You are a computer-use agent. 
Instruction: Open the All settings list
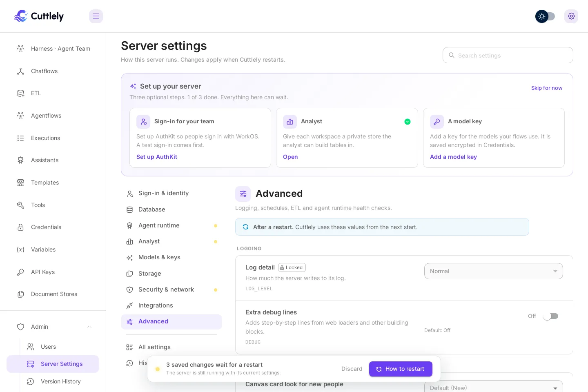[x=171, y=347]
